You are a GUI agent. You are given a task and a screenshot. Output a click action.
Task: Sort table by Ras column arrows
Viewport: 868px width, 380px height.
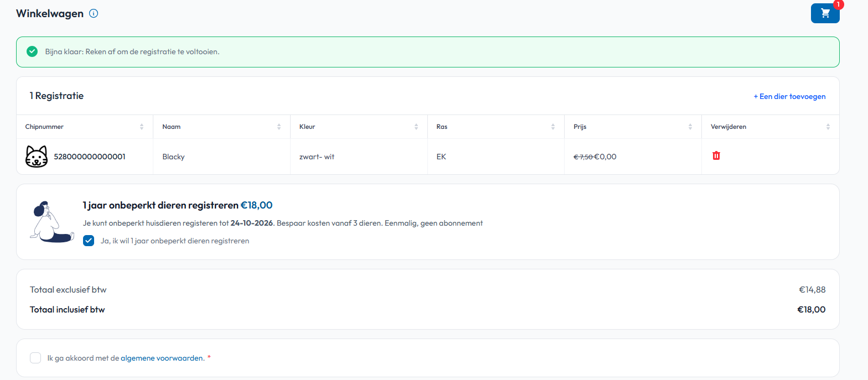(x=552, y=127)
